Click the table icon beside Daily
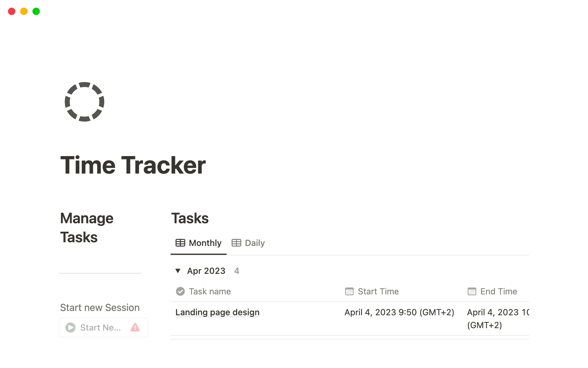This screenshot has width=588, height=368. coord(236,243)
